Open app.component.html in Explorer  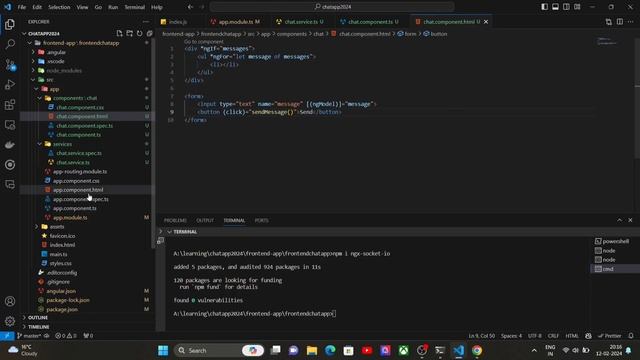[x=78, y=190]
